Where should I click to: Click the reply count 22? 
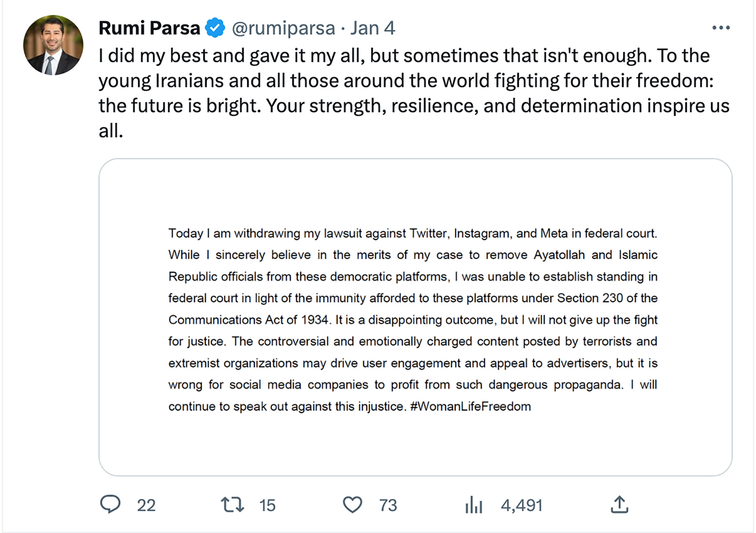(146, 506)
